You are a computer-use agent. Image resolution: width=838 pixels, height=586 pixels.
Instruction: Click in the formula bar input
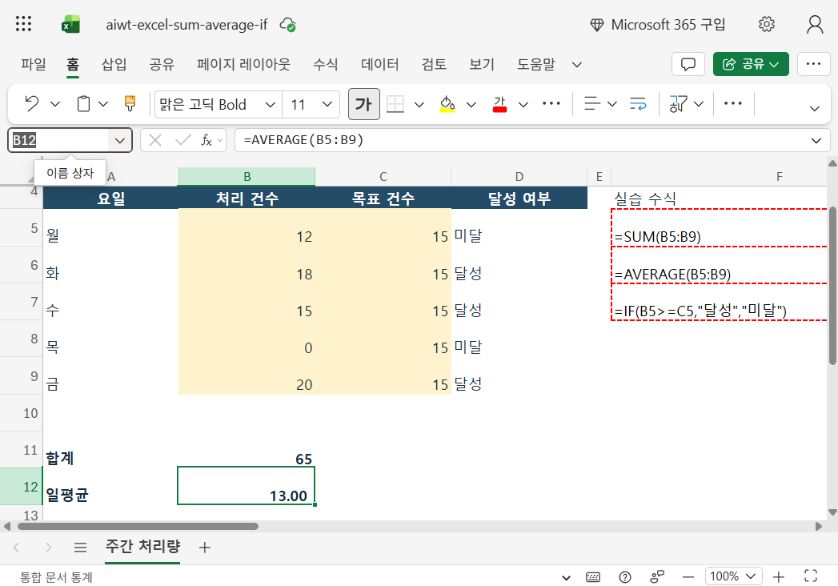tap(521, 140)
